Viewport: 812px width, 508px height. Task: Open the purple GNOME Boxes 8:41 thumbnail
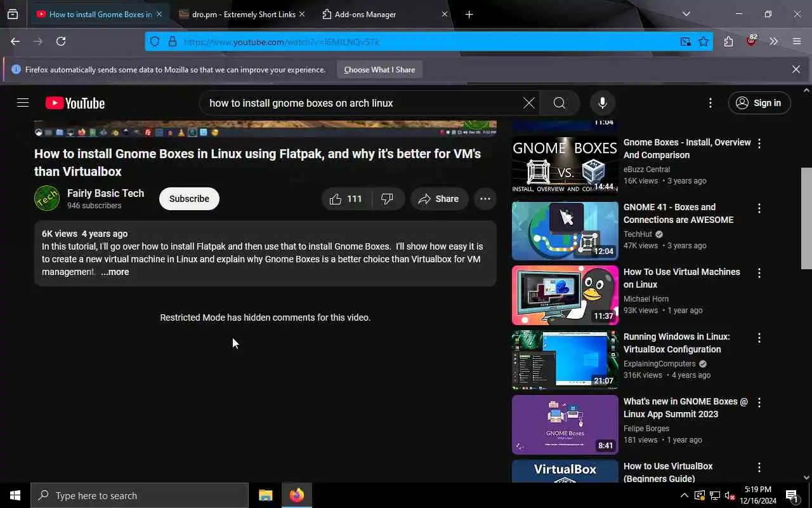(565, 425)
